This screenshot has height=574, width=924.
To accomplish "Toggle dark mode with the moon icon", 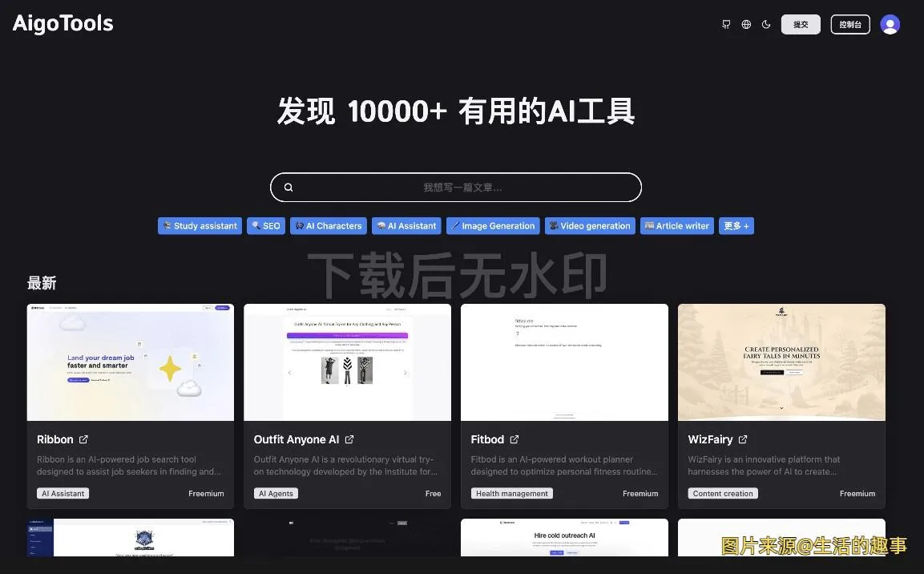I will tap(765, 24).
